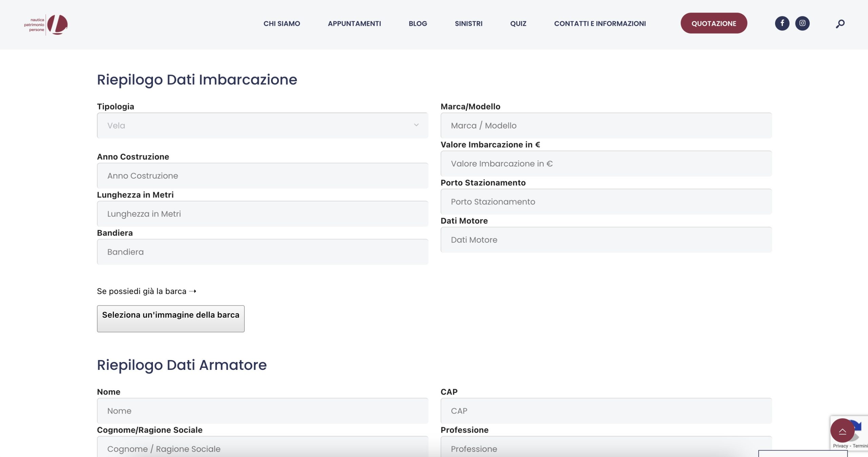Expand the Tipologia dropdown chevron
Viewport: 868px width, 457px height.
416,125
